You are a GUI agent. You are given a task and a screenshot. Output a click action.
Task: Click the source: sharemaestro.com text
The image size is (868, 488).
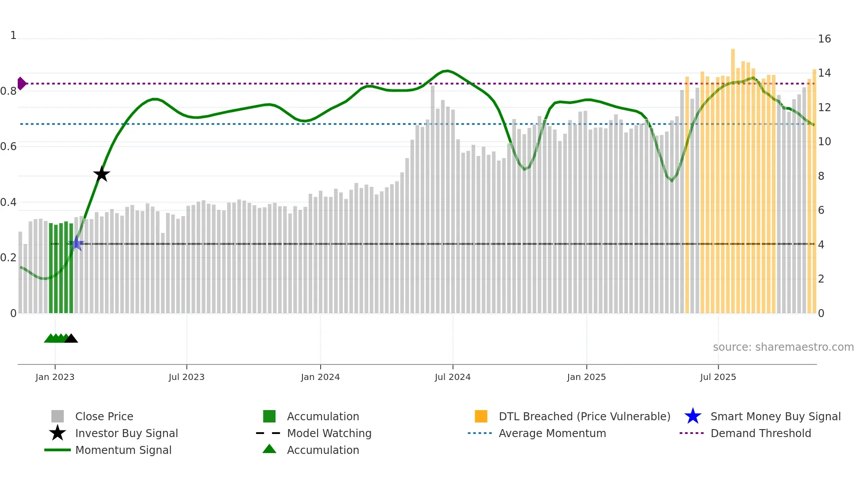[783, 347]
